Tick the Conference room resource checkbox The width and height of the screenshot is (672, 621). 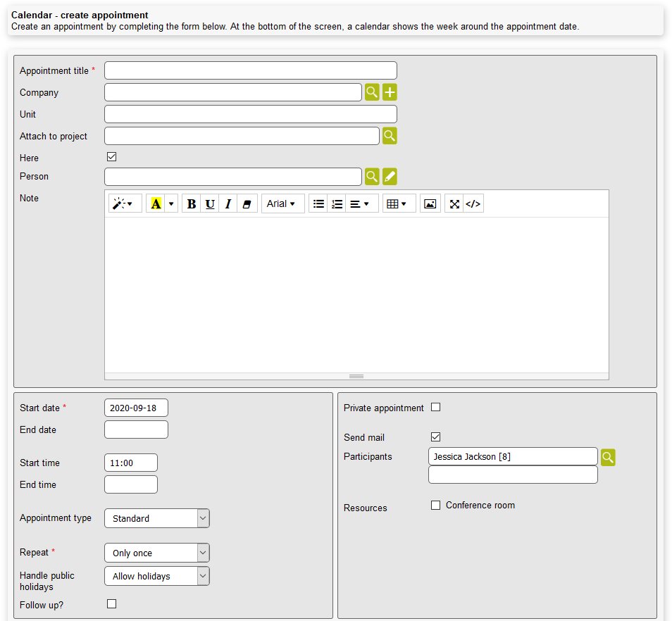(435, 505)
